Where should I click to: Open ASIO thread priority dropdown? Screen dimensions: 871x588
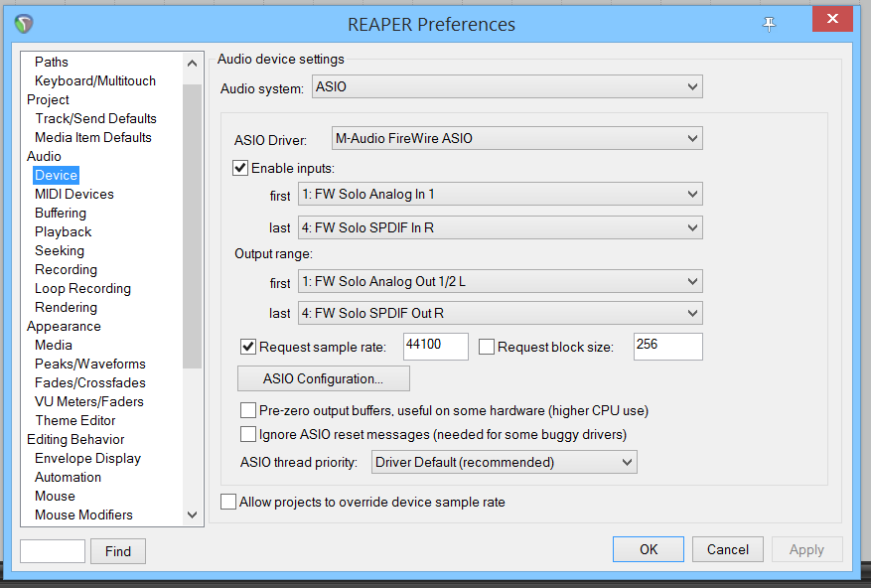pyautogui.click(x=504, y=463)
